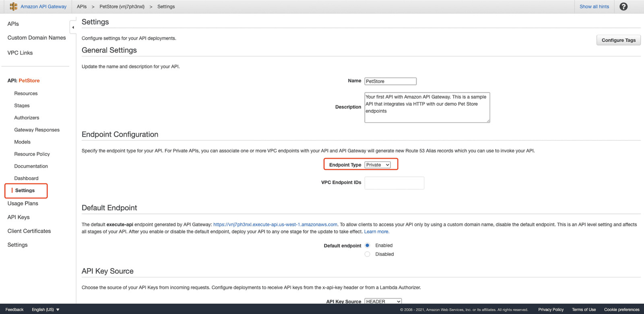
Task: Select the highlighted Settings item under PetStore
Action: tap(25, 191)
